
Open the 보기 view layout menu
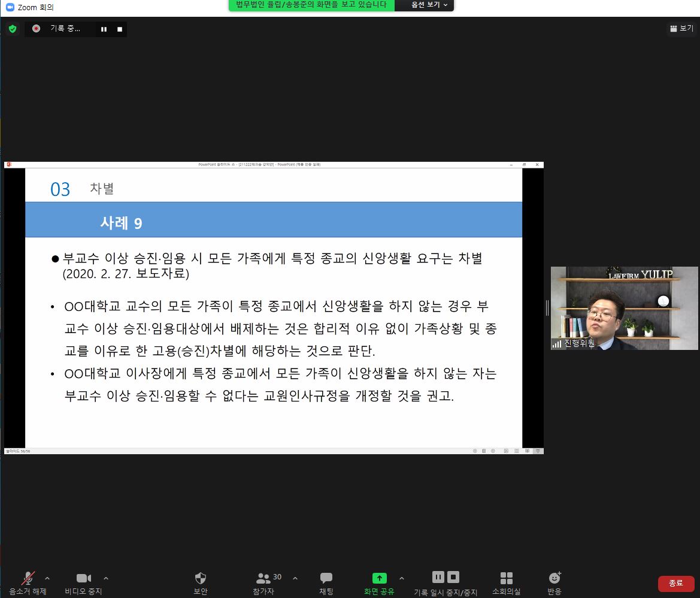(681, 28)
